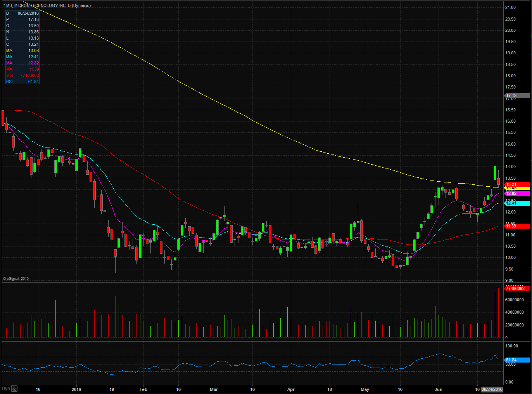
Task: Click the cyan MA 12.41 row in the data box
Action: [22, 57]
